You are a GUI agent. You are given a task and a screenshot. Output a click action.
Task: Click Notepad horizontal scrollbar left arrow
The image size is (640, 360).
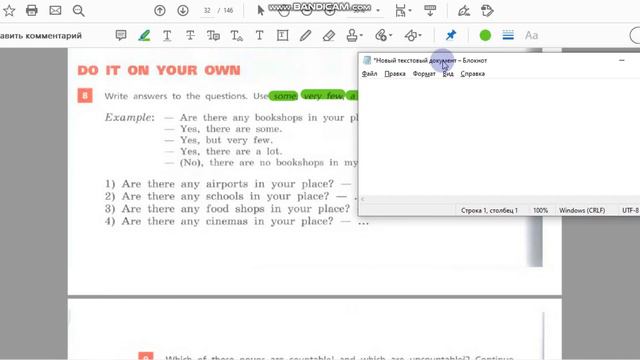[x=362, y=199]
